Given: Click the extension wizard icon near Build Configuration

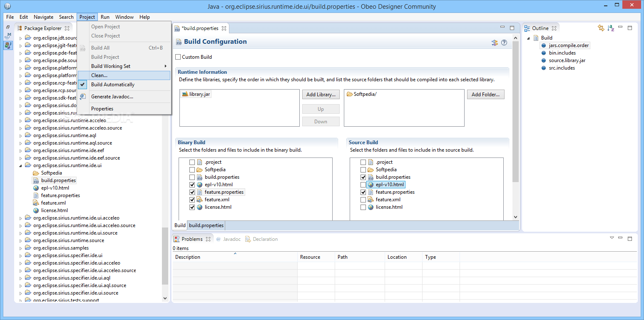Looking at the screenshot, I should click(495, 42).
